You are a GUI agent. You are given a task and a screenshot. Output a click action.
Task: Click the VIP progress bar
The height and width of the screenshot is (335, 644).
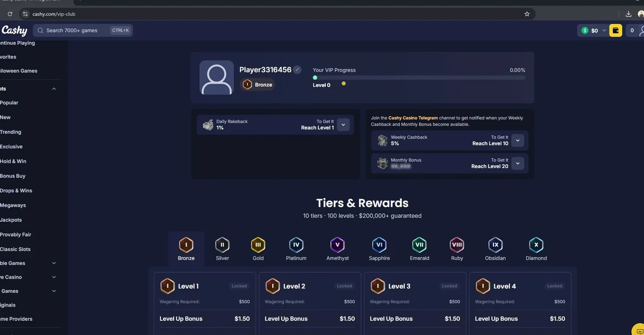[419, 78]
